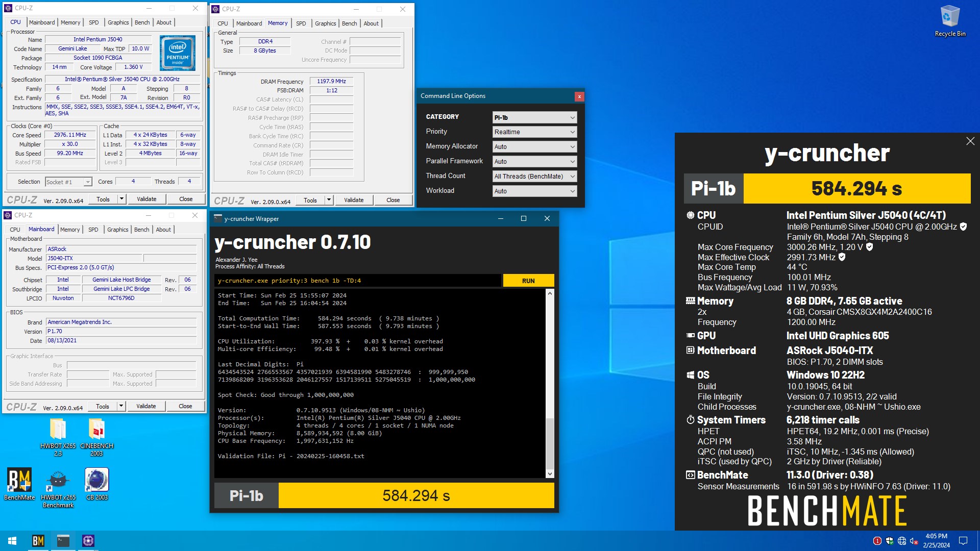This screenshot has width=980, height=551.
Task: Click Validate in CPU-Z Memory window
Action: pos(354,200)
